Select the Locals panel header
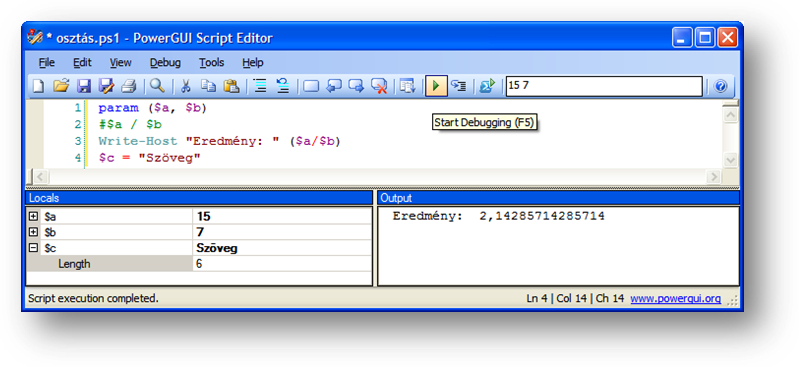 point(199,198)
